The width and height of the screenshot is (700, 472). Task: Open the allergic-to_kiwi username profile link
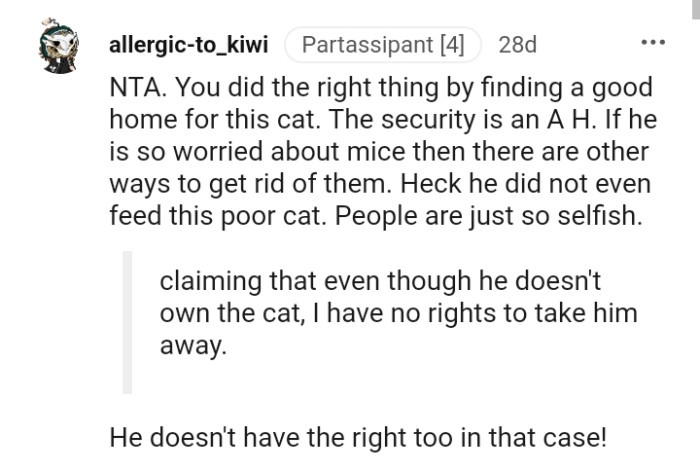(189, 46)
